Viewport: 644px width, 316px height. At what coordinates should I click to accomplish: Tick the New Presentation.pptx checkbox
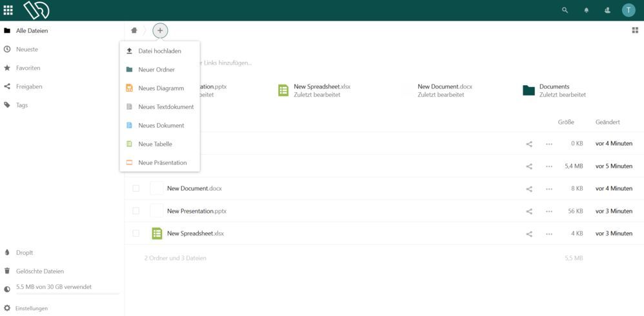point(136,211)
